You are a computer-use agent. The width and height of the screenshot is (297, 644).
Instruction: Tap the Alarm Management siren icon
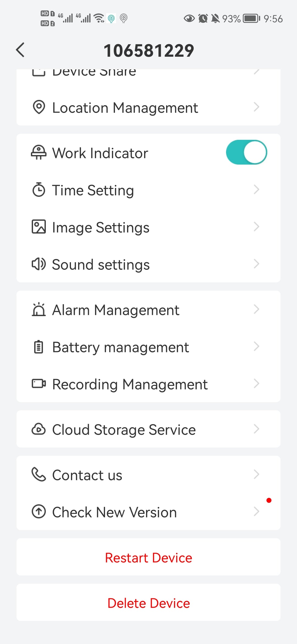point(39,310)
